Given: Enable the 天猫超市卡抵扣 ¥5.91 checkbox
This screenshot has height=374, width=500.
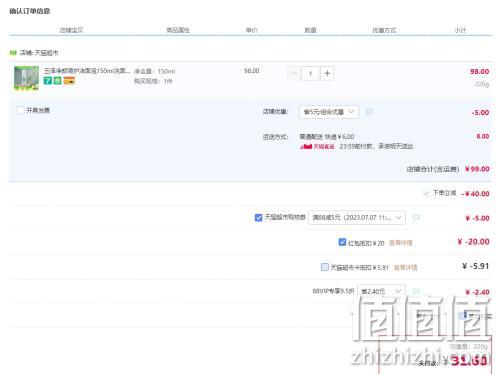Looking at the screenshot, I should point(324,267).
